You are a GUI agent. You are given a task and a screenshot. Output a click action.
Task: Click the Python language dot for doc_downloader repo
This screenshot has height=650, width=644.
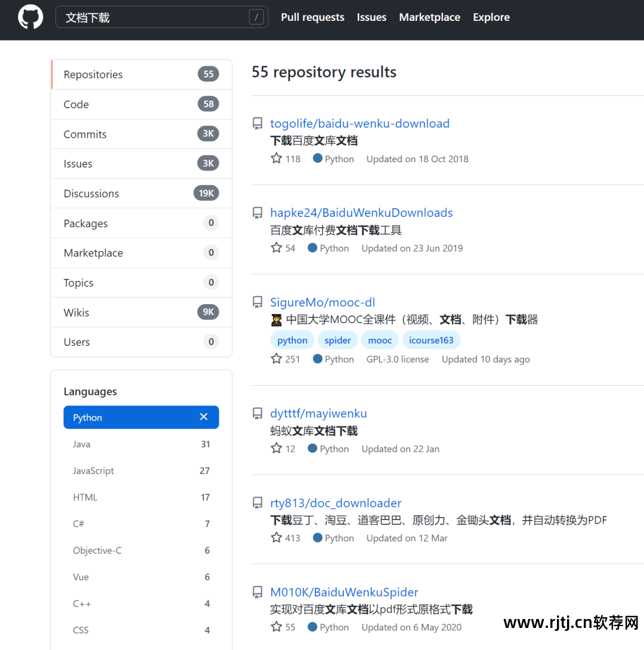pyautogui.click(x=317, y=538)
